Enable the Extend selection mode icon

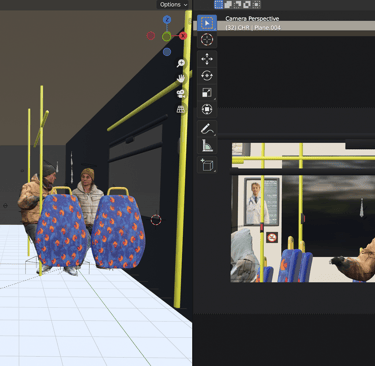(228, 4)
